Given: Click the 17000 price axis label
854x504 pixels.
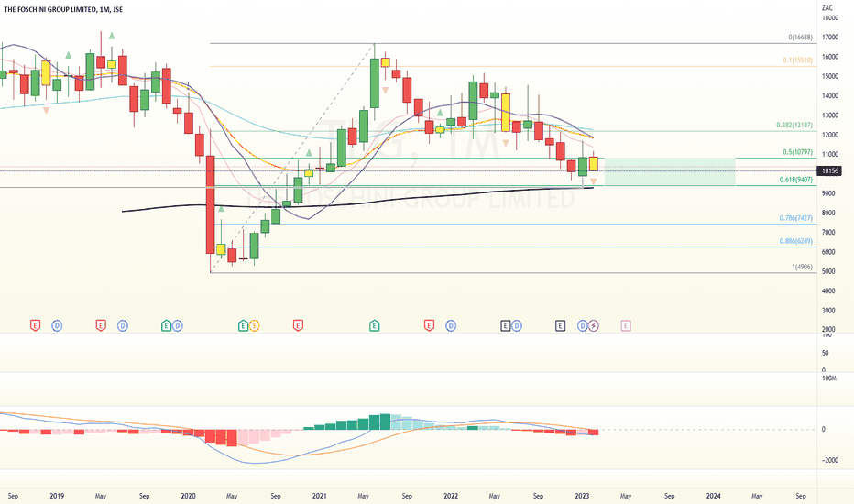Looking at the screenshot, I should point(830,38).
